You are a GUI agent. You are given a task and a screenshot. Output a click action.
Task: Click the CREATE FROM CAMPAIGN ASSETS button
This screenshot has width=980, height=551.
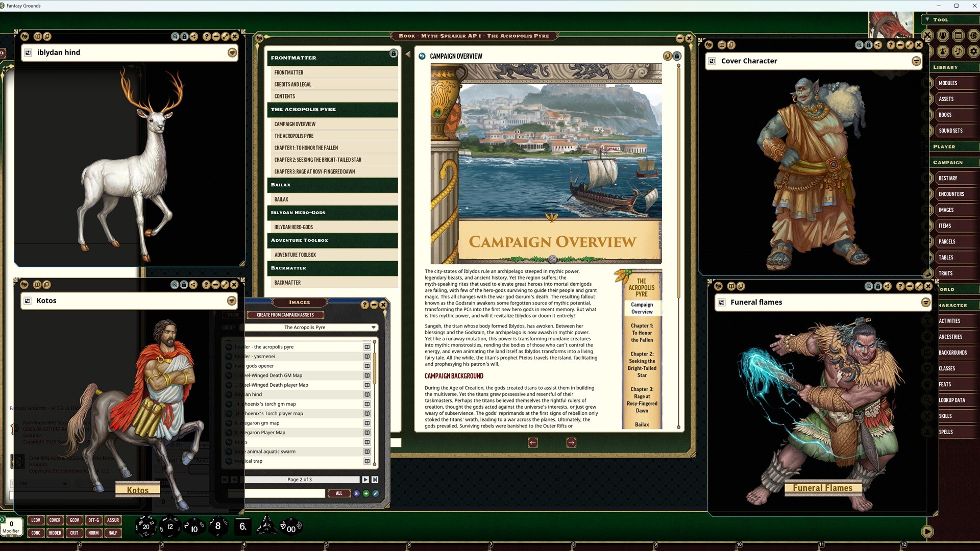coord(285,315)
